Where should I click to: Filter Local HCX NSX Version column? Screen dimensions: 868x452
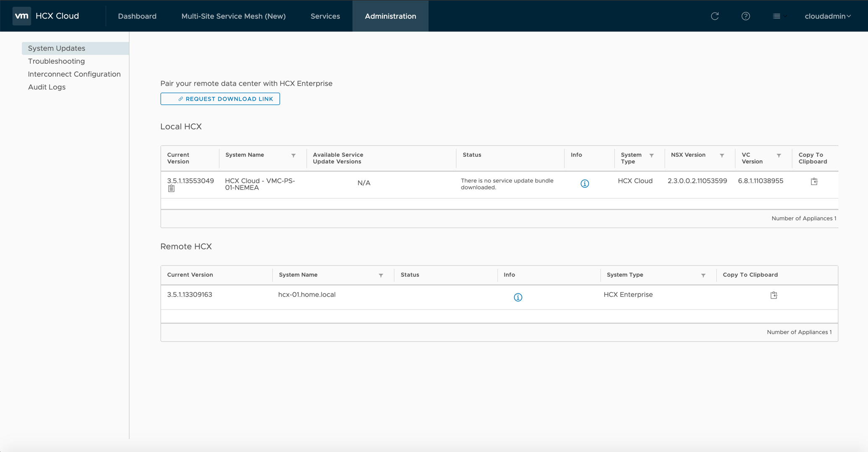click(722, 156)
